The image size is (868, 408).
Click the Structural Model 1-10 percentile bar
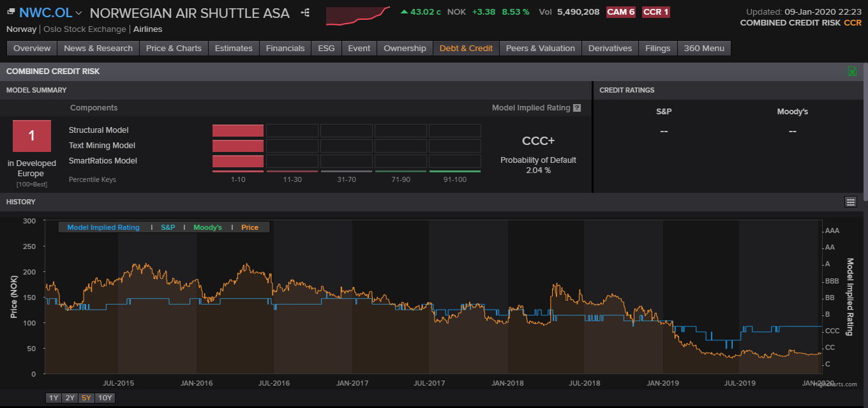point(238,130)
